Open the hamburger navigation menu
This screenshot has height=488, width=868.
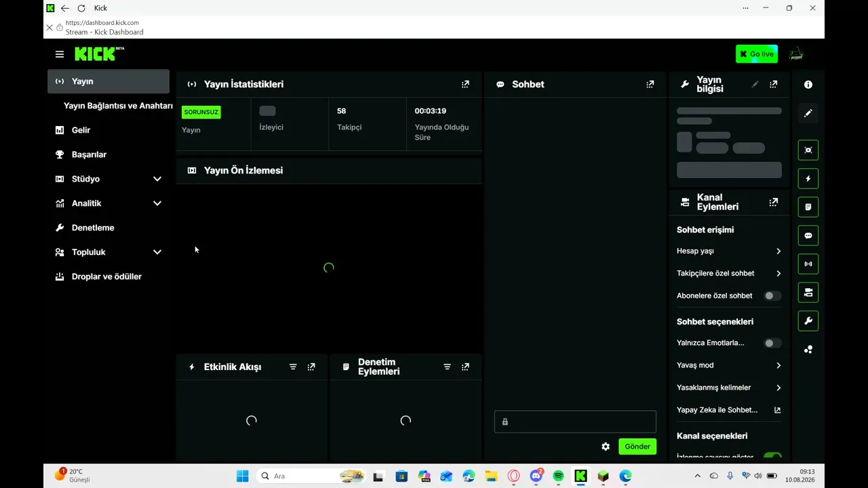pyautogui.click(x=60, y=54)
